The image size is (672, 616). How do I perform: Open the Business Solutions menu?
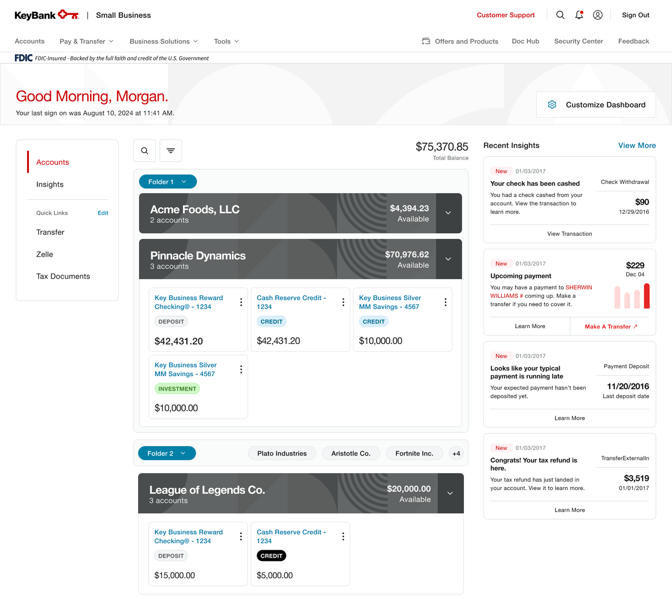point(164,41)
